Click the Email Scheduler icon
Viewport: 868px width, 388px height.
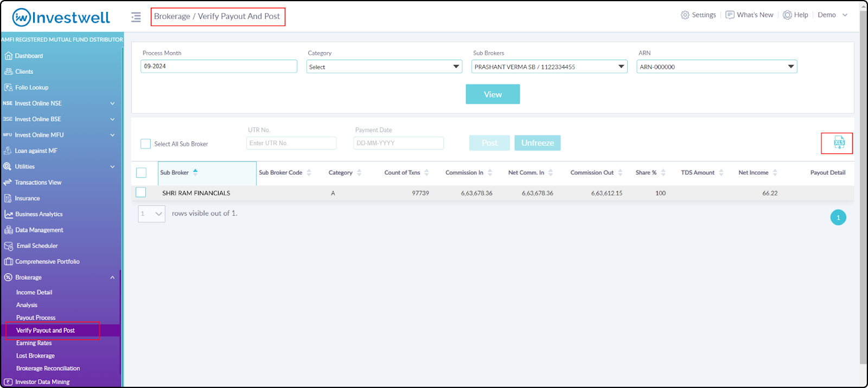9,246
